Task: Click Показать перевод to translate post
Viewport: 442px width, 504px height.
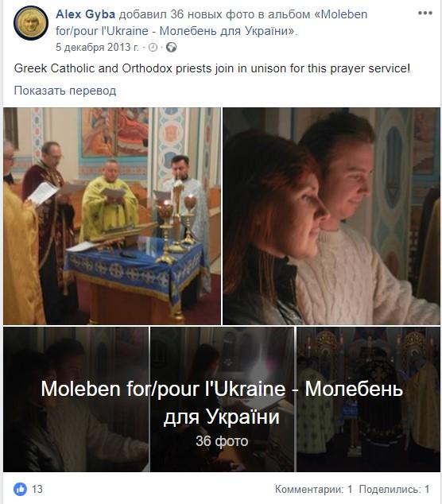Action: (x=65, y=91)
